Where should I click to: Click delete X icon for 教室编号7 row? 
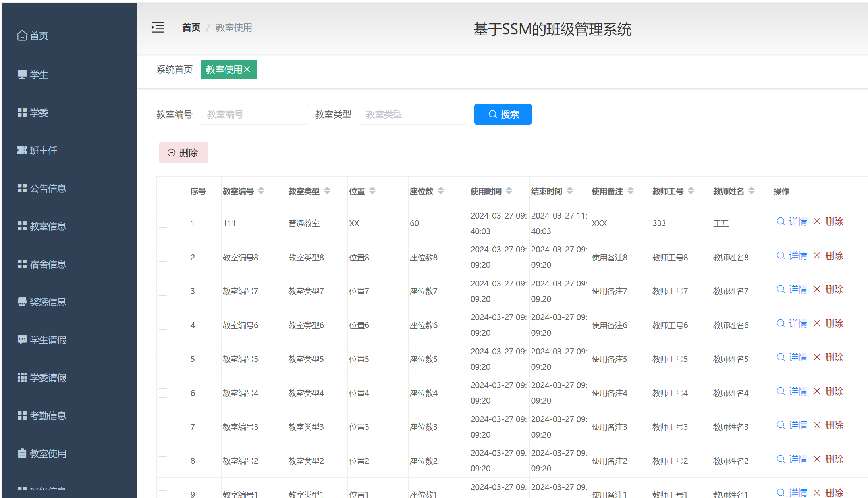tap(817, 289)
